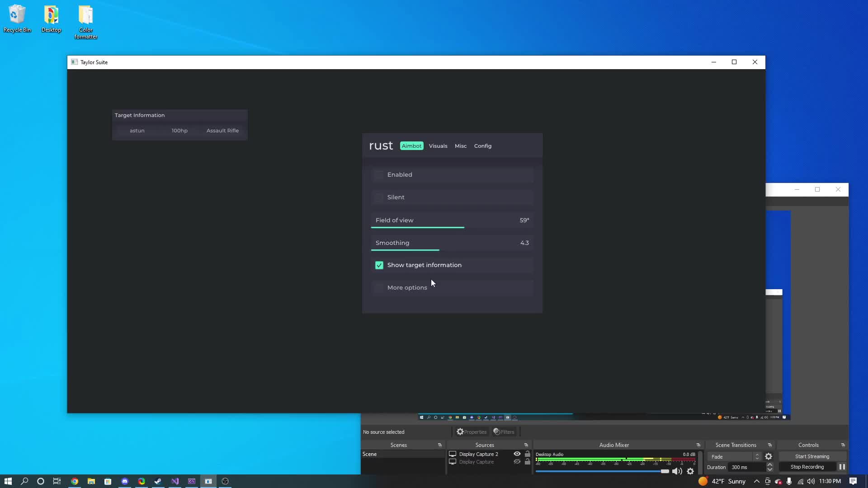Open the Recycle Bin desktop icon
The height and width of the screenshot is (488, 868).
coord(17,19)
